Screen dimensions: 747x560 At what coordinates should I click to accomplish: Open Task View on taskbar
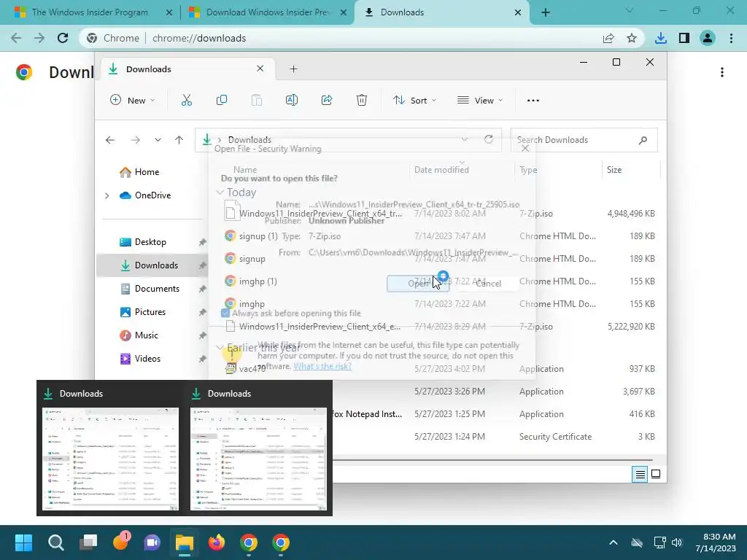[88, 542]
